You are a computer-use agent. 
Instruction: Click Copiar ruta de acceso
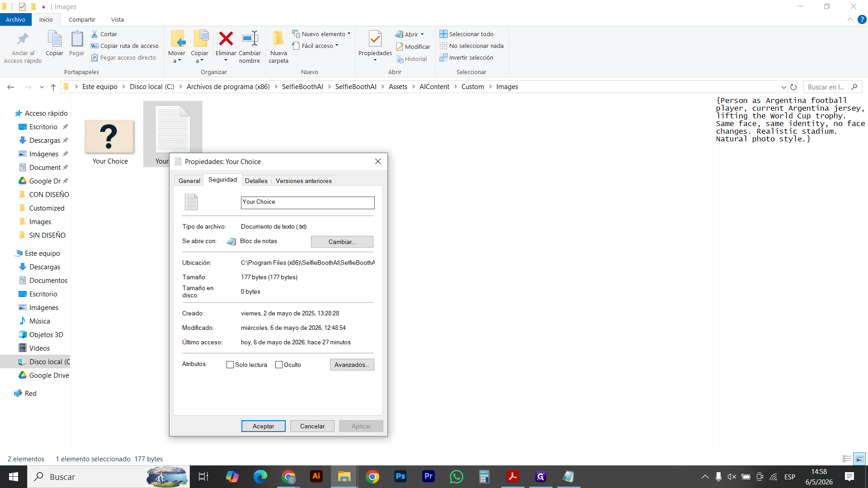coord(125,46)
